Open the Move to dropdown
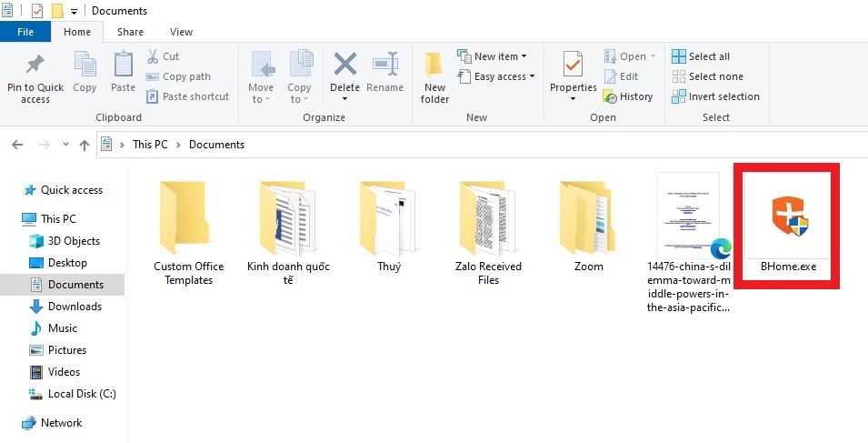The image size is (868, 443). coord(261,77)
